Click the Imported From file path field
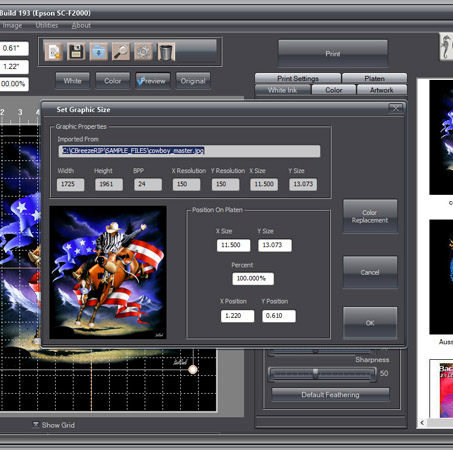Screen dimensions: 453x450 189,151
